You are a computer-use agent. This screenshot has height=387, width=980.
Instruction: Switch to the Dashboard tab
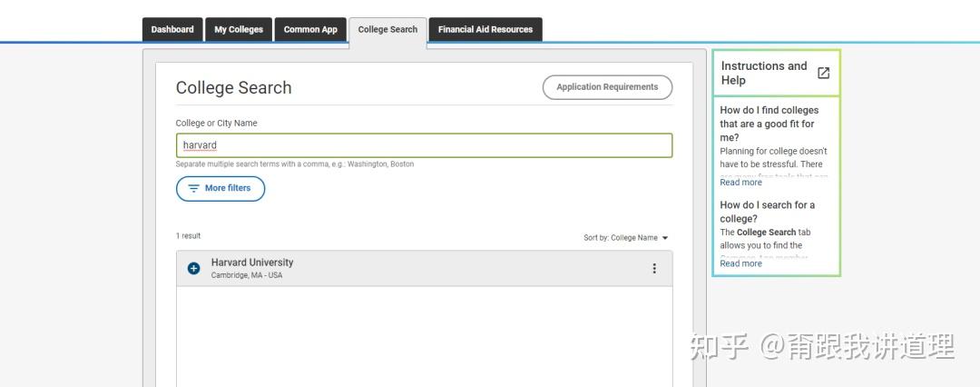coord(172,29)
